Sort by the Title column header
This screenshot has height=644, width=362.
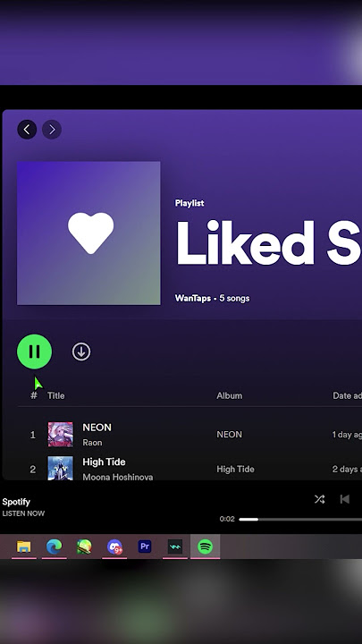(x=55, y=395)
